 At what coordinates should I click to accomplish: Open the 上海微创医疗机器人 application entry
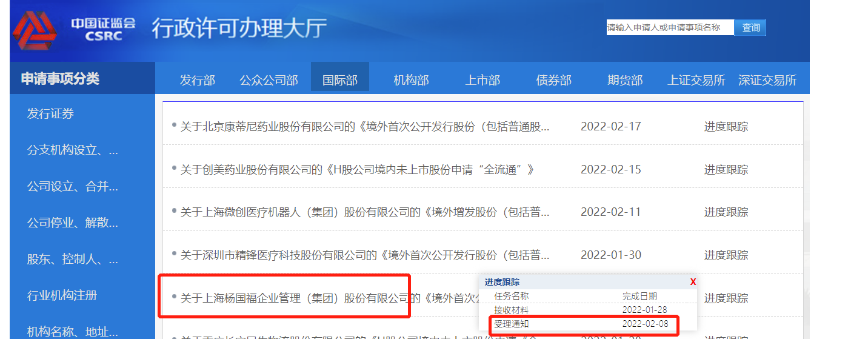click(x=365, y=212)
